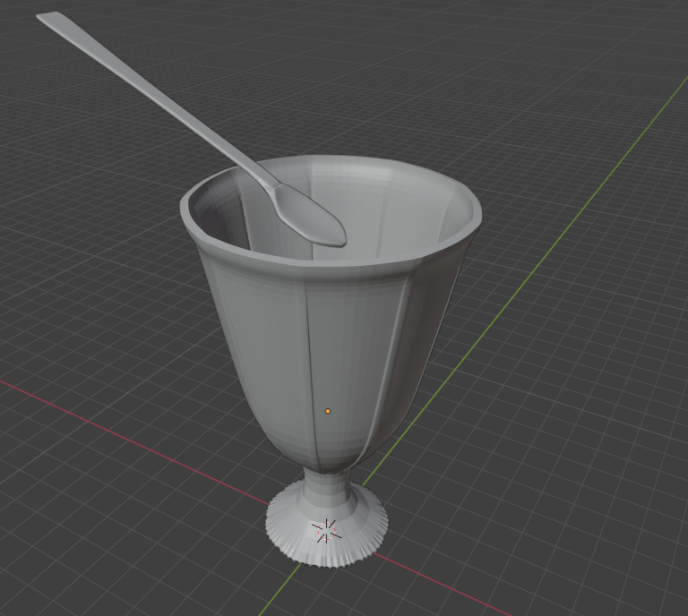Click the 3D cursor at the cup's base
The image size is (688, 616).
pyautogui.click(x=326, y=530)
